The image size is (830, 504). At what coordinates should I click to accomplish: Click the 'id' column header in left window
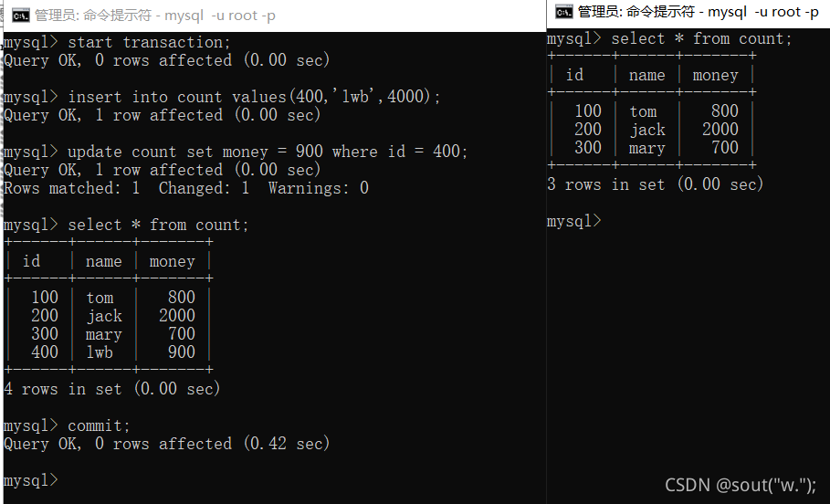pyautogui.click(x=31, y=261)
